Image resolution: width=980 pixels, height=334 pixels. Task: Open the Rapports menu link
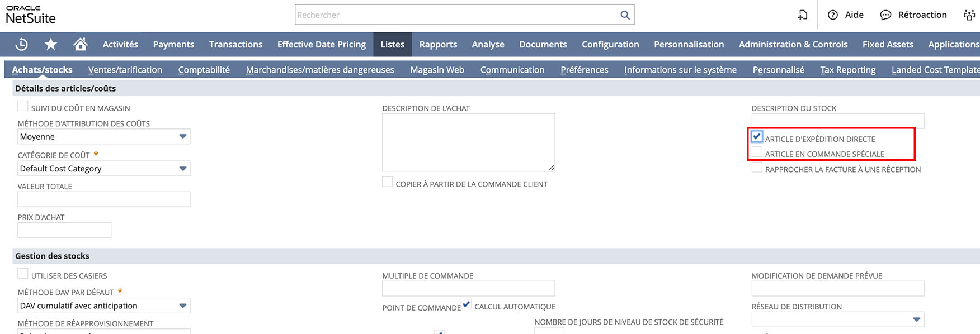438,44
